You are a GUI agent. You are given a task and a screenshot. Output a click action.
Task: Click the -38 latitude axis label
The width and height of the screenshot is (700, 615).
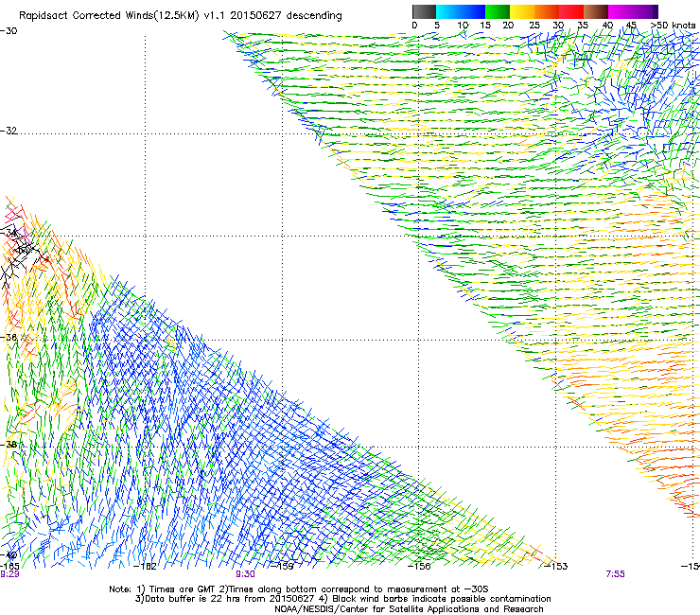[x=9, y=445]
